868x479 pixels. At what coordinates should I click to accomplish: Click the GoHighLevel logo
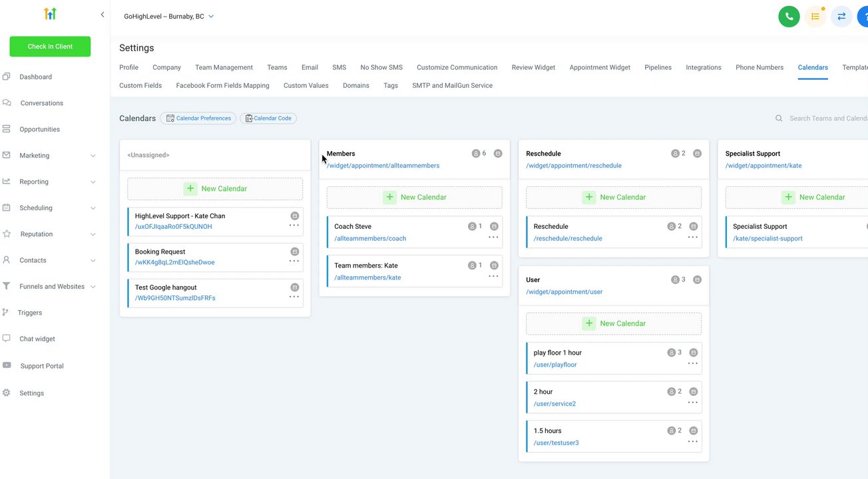click(50, 14)
